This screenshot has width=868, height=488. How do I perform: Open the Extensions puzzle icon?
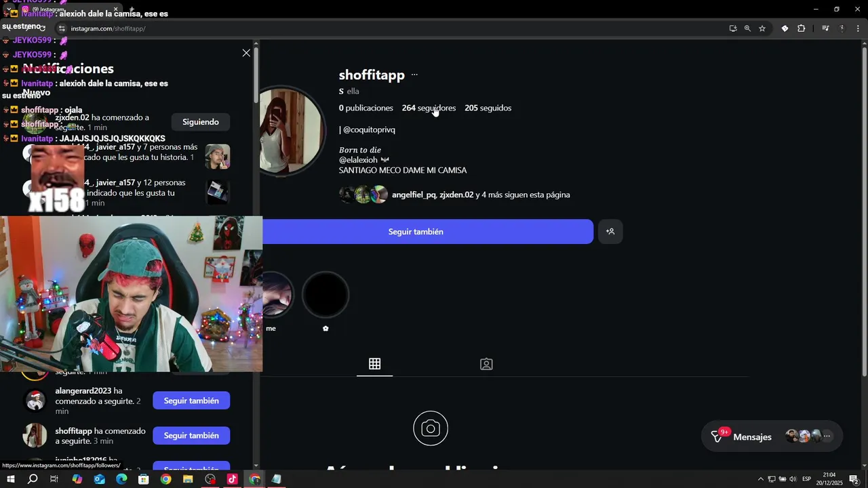(x=801, y=28)
